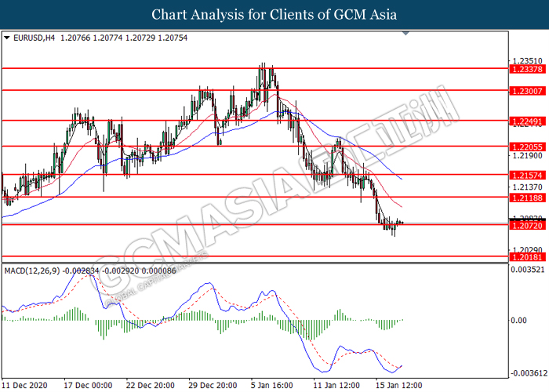Click the 17 Dec 00:00 time label
Image resolution: width=549 pixels, height=392 pixels.
pos(88,386)
